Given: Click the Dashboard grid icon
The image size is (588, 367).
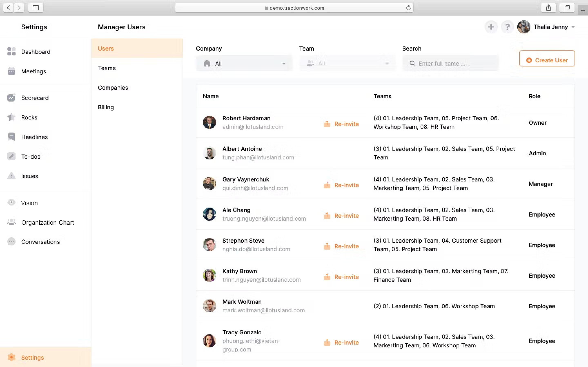Looking at the screenshot, I should pyautogui.click(x=11, y=51).
